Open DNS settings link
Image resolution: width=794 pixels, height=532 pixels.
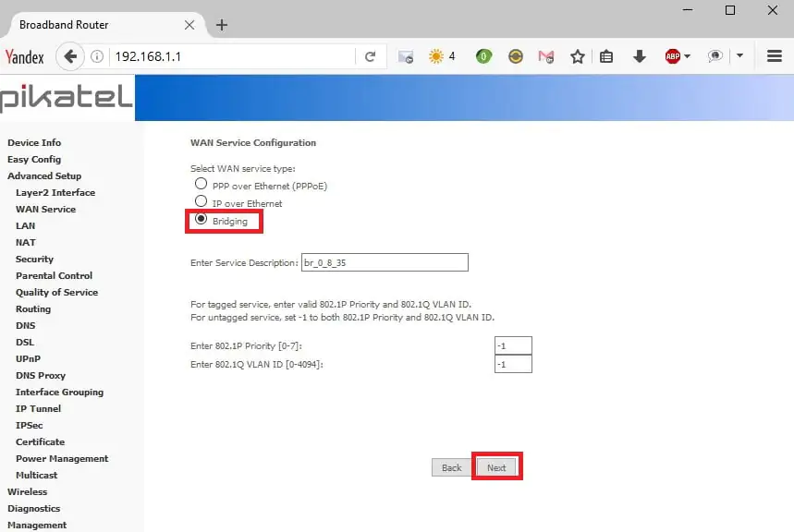[x=25, y=325]
